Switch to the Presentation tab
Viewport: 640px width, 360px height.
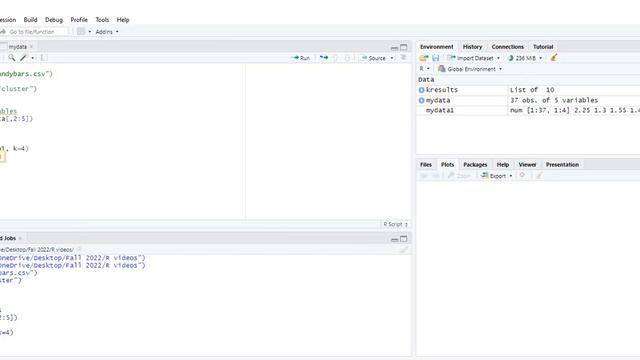coord(562,164)
